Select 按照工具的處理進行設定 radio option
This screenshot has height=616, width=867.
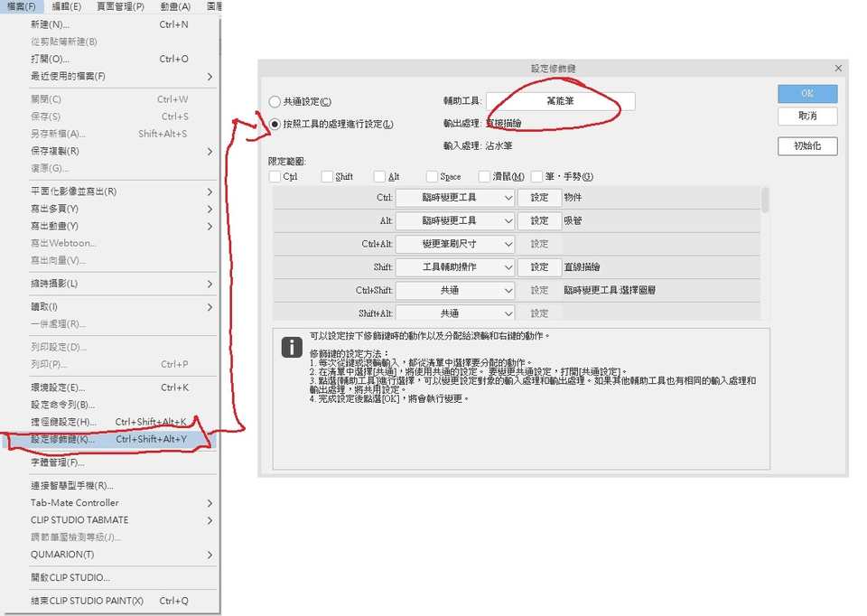coord(275,124)
